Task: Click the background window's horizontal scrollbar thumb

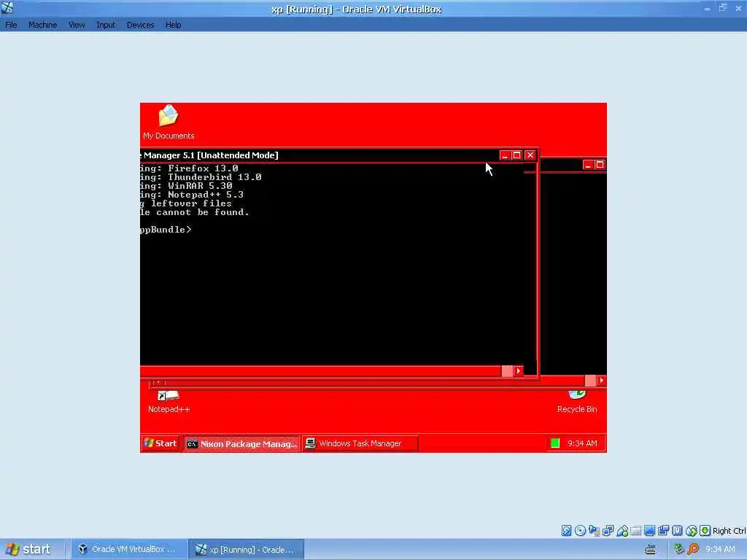Action: 589,380
